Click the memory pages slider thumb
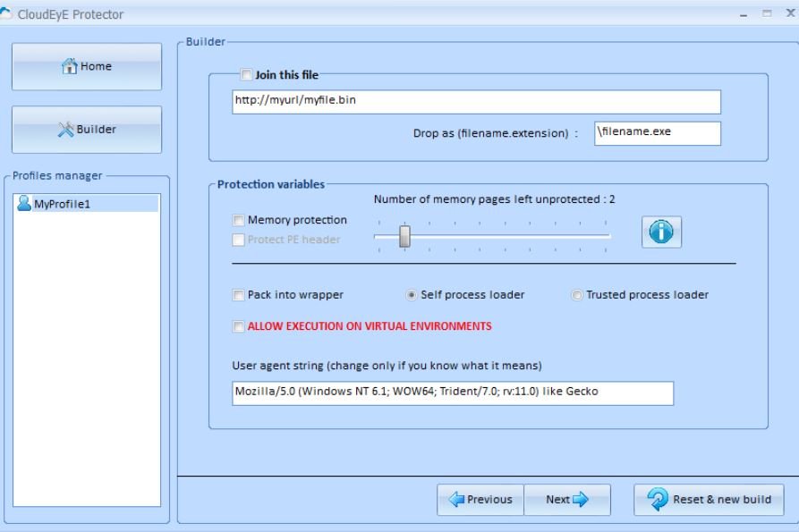 click(x=404, y=236)
